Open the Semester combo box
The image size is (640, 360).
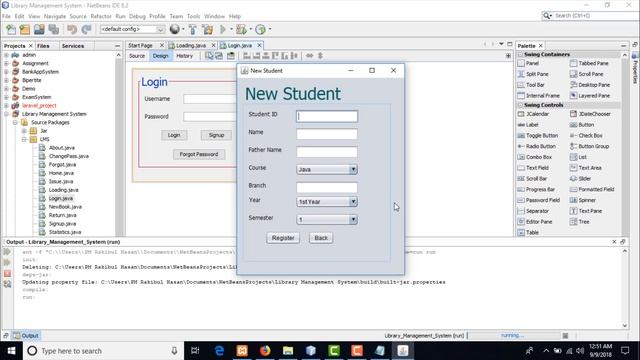(x=327, y=220)
